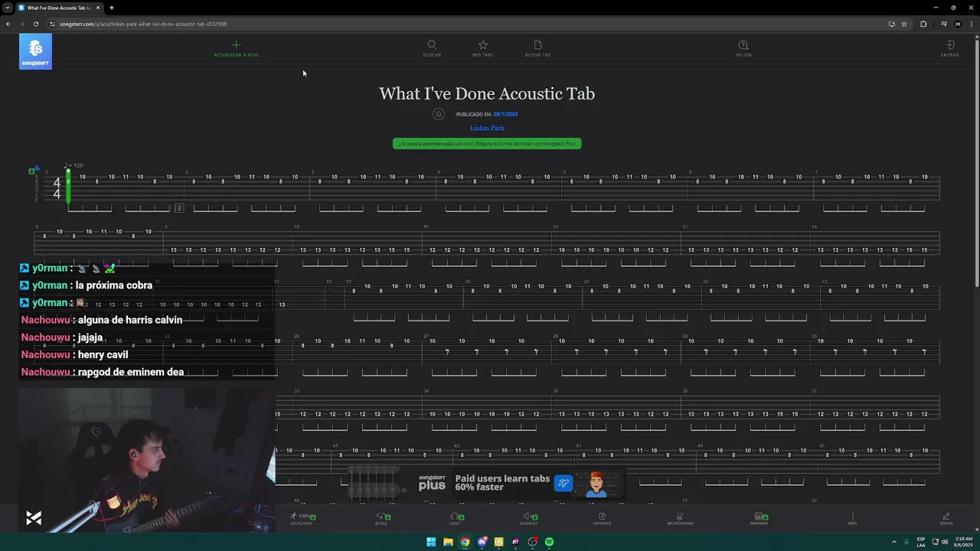Click the page title What I've Done Acoustic Tab
The width and height of the screenshot is (980, 551).
coord(487,93)
